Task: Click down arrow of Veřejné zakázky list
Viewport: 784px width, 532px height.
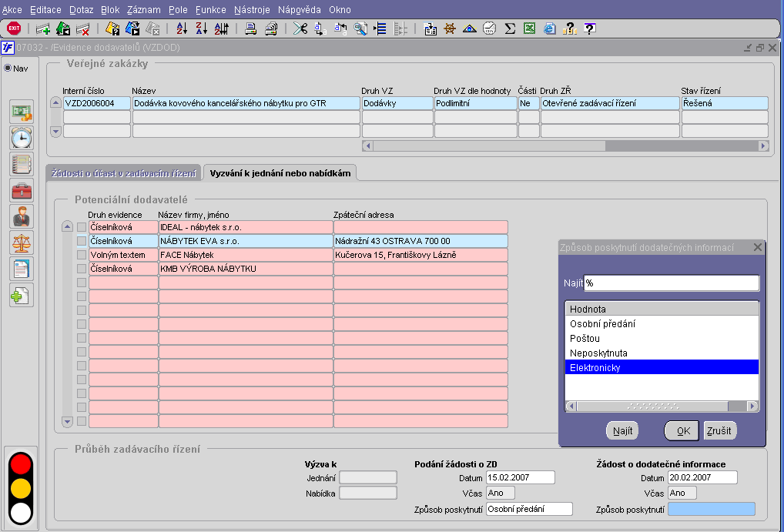Action: click(55, 132)
